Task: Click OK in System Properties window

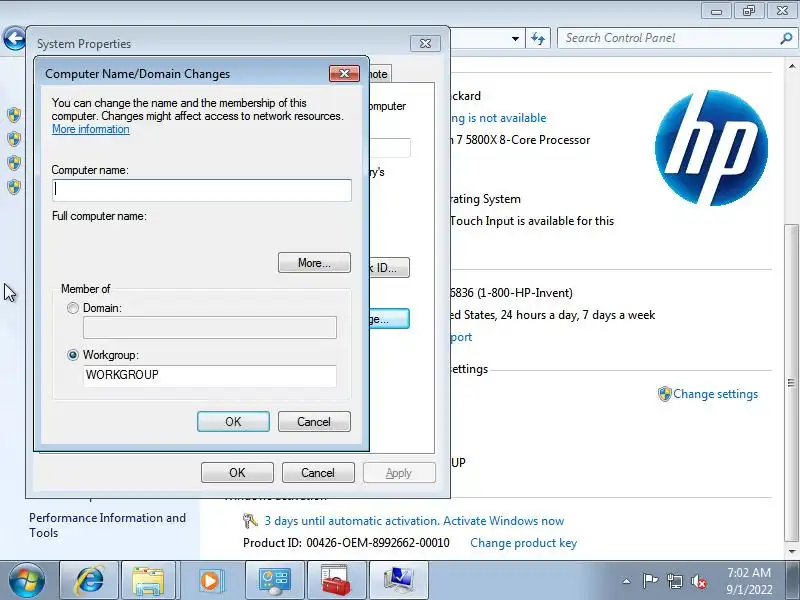Action: [x=237, y=472]
